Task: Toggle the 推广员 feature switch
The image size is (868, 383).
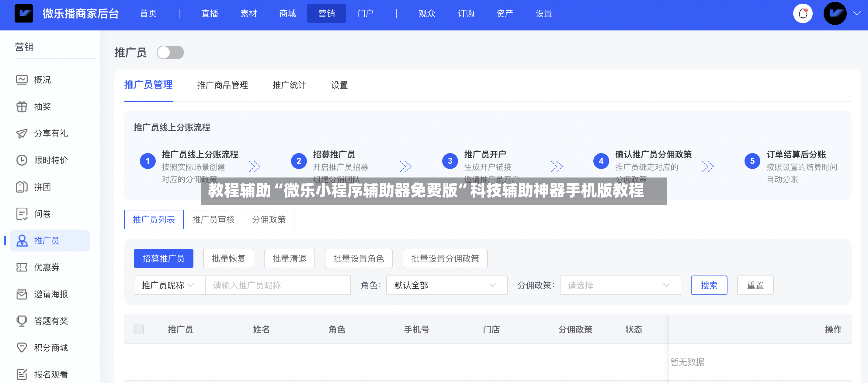Action: [x=170, y=52]
